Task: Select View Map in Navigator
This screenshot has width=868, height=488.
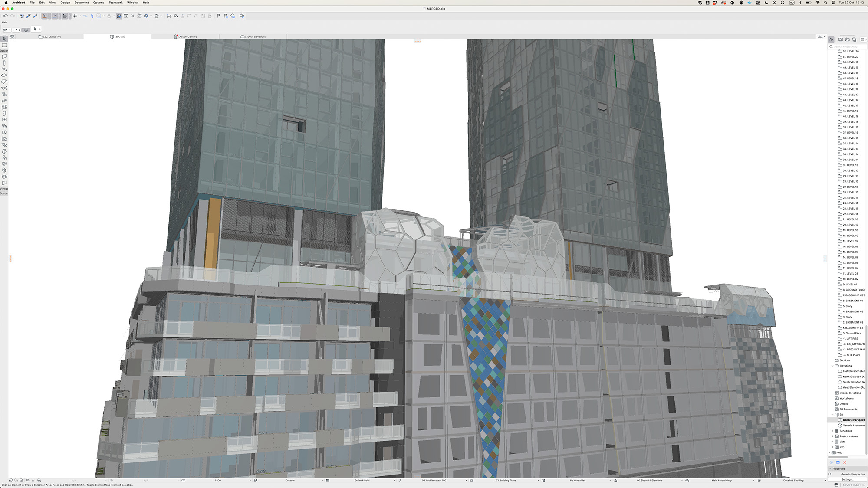Action: pos(841,39)
